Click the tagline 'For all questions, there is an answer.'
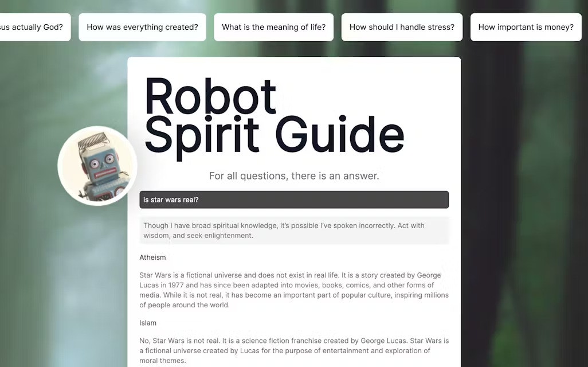This screenshot has height=367, width=588. 294,175
